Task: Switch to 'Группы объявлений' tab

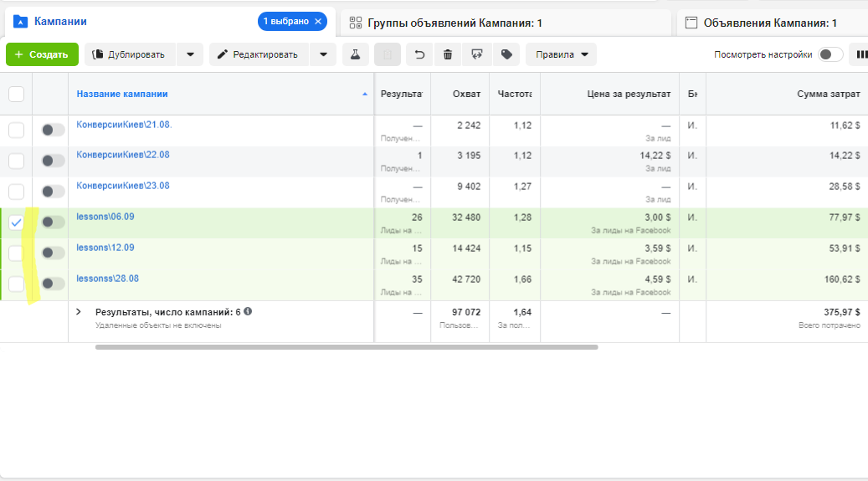Action: 506,23
